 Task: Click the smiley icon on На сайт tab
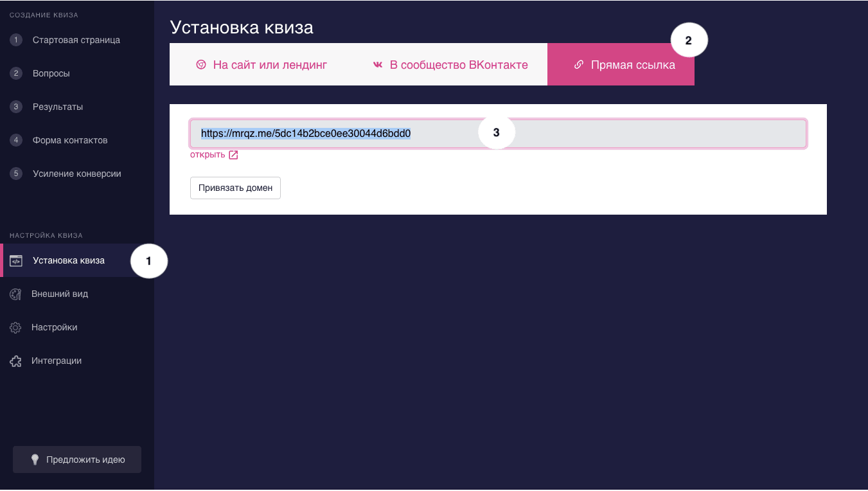tap(200, 64)
